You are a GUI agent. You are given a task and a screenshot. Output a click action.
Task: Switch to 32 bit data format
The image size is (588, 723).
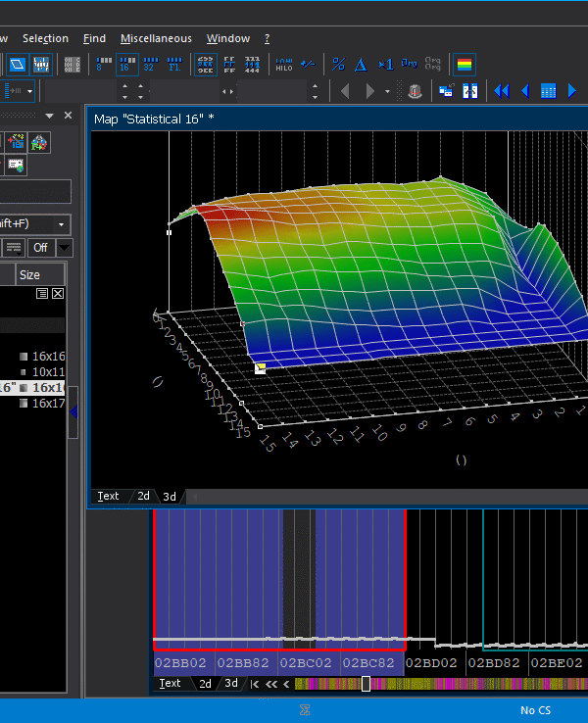150,64
